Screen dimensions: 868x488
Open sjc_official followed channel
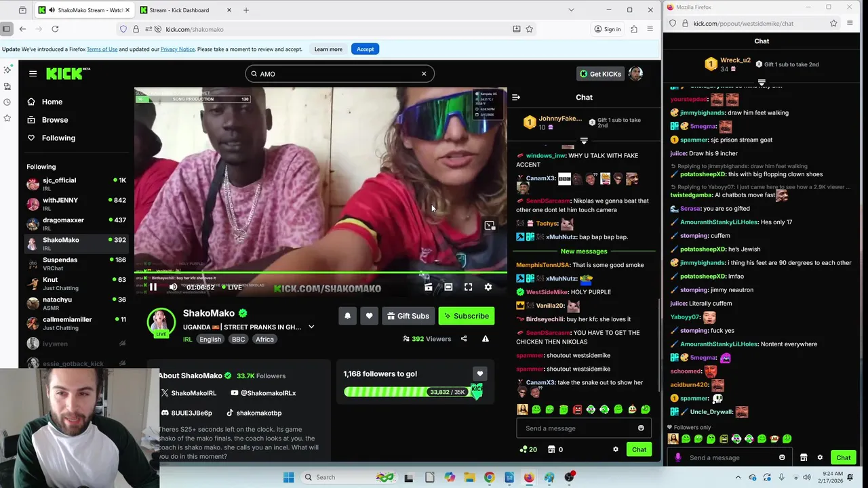(x=76, y=184)
